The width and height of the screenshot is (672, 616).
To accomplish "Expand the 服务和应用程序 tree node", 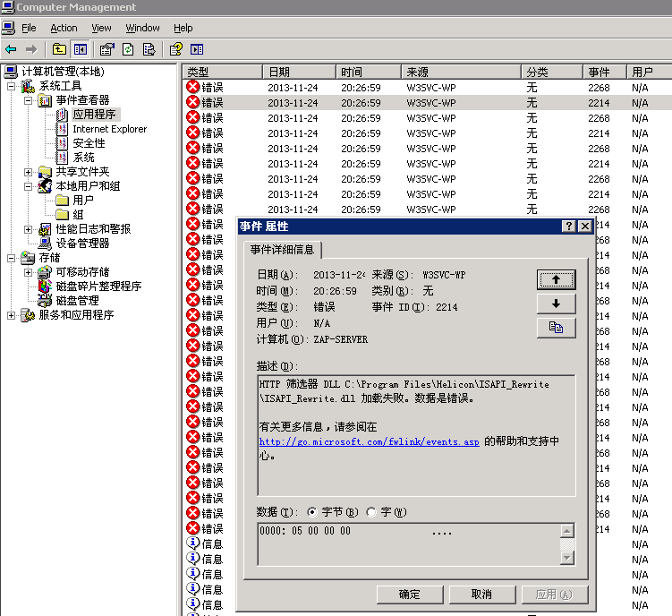I will pyautogui.click(x=11, y=315).
